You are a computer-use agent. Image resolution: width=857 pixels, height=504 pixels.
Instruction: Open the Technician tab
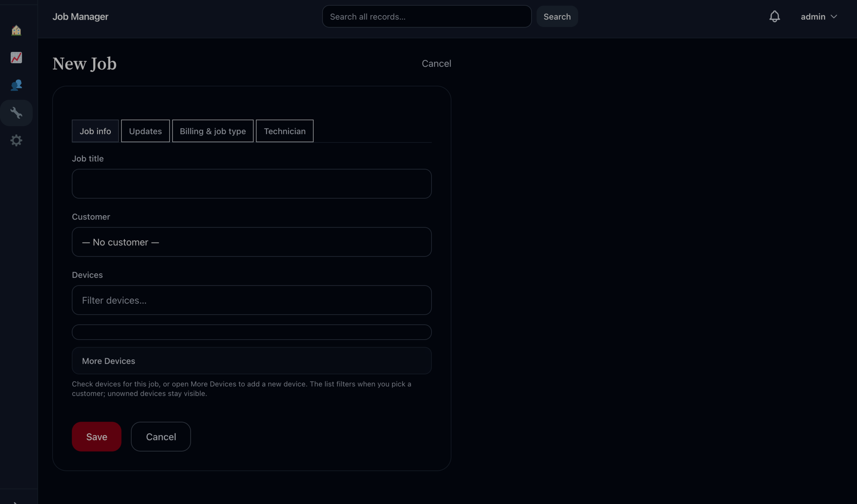click(285, 131)
